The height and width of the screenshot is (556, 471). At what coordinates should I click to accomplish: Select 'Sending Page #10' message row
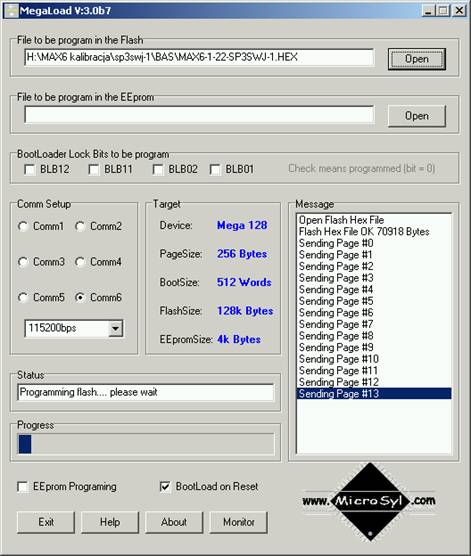point(374,359)
